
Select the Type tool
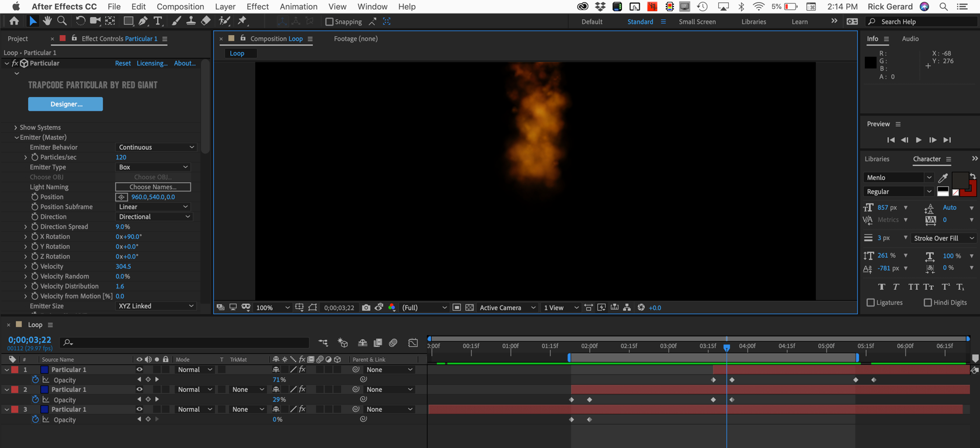(158, 21)
